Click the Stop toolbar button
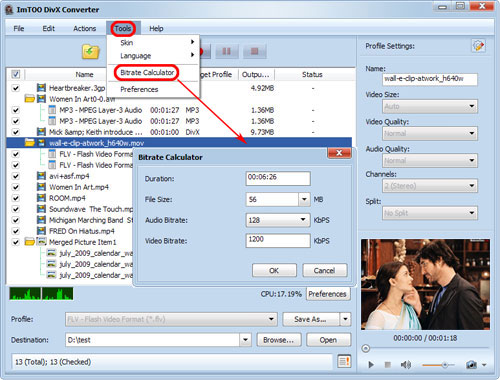This screenshot has width=500, height=380. (255, 51)
